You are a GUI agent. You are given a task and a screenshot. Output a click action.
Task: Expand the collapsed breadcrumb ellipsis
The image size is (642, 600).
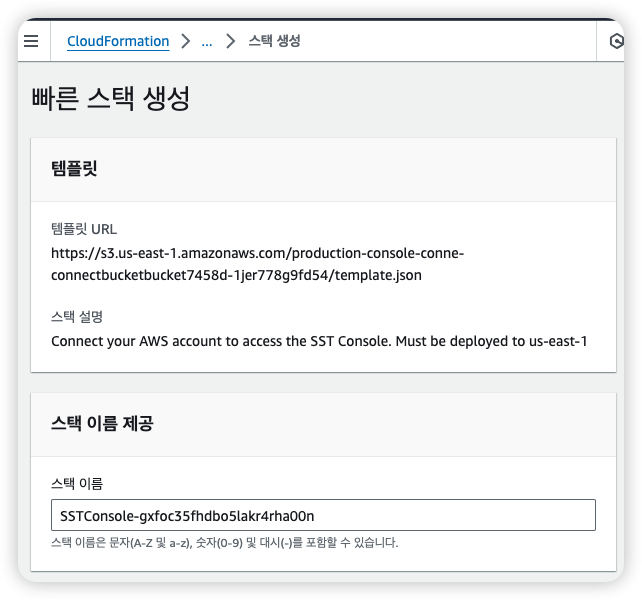pyautogui.click(x=207, y=41)
